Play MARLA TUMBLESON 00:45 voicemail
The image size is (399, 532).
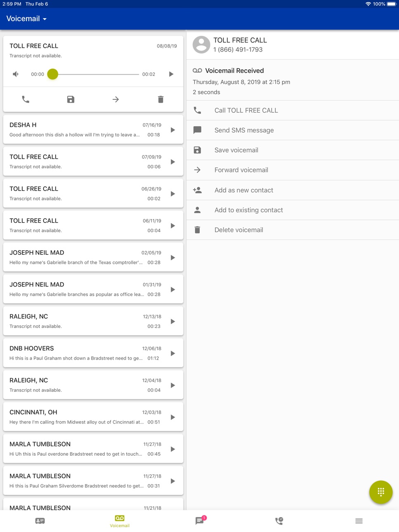pyautogui.click(x=173, y=449)
